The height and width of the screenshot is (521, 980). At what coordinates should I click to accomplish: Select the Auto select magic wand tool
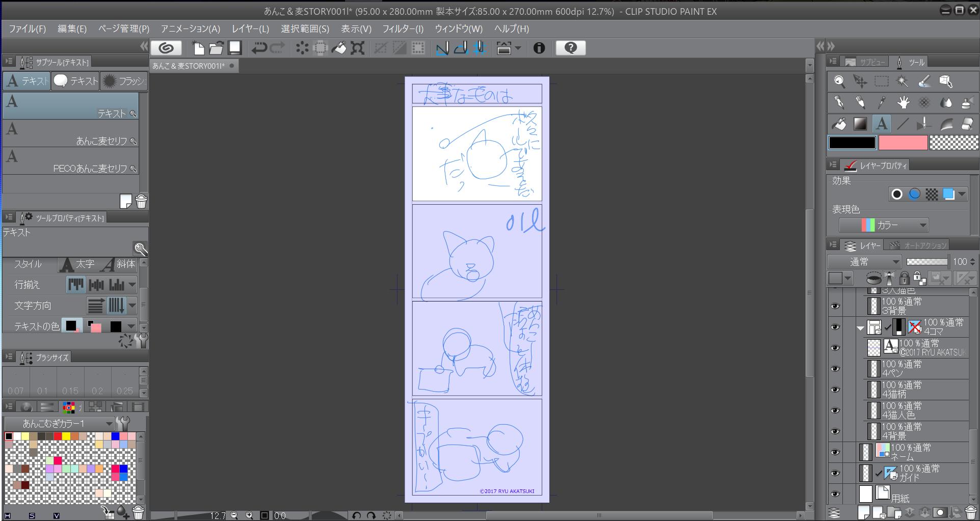[x=903, y=81]
